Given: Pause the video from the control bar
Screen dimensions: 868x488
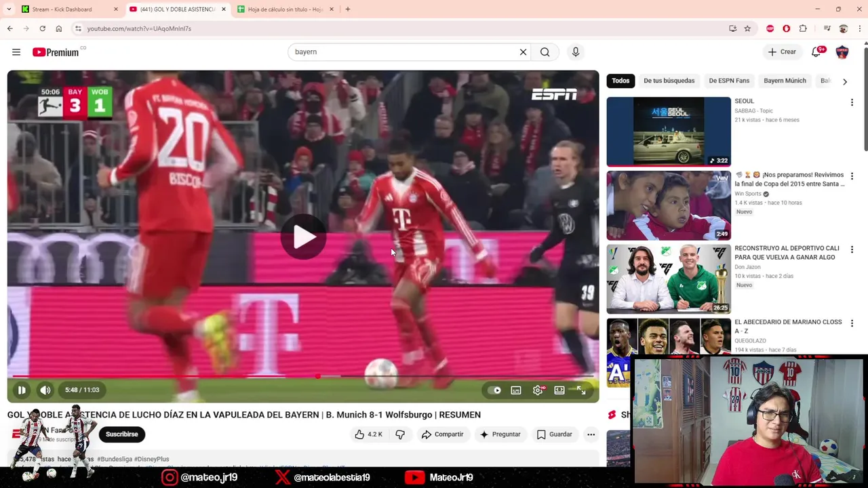Looking at the screenshot, I should tap(22, 390).
